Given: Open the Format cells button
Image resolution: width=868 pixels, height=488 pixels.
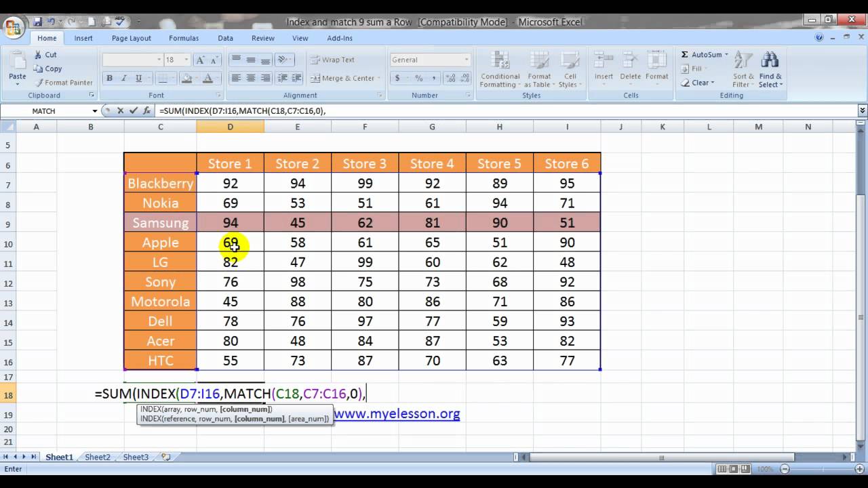Looking at the screenshot, I should click(656, 69).
